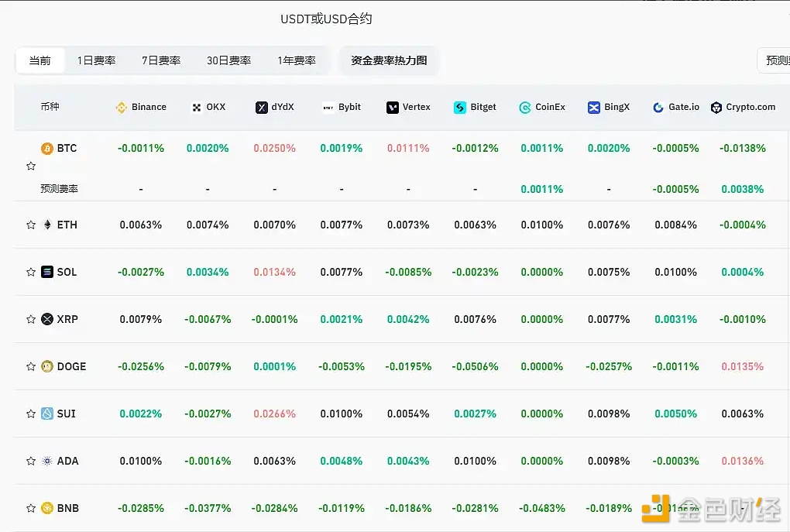Click SOL dYdX rate 0.0134%
790x532 pixels.
[275, 272]
